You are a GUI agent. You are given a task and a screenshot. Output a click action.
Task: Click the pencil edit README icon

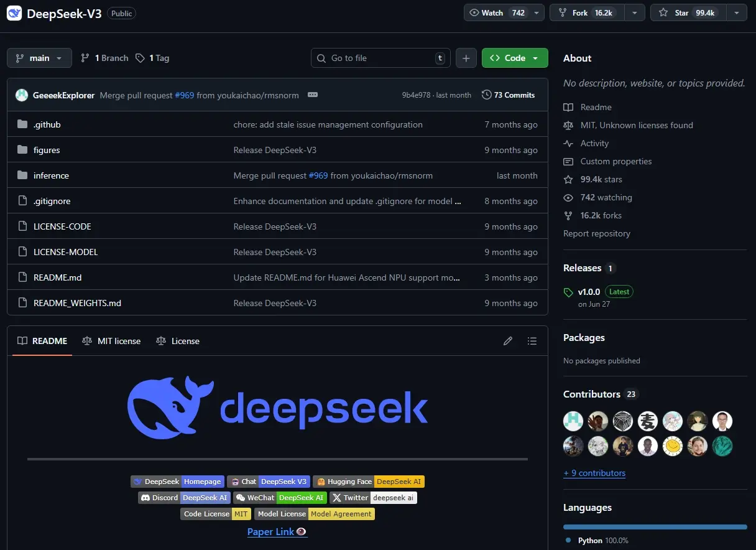508,341
